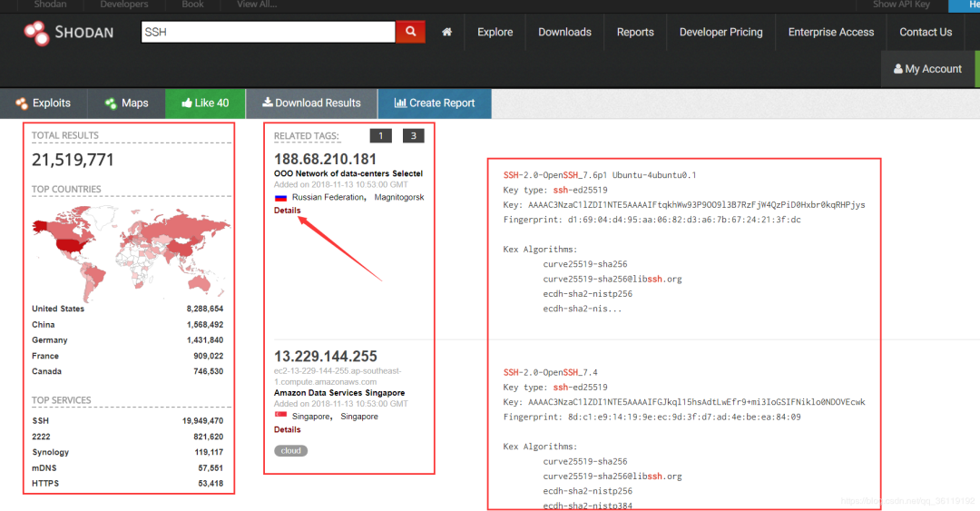Open IP 13.229.144.255 result
Viewport: 980px width, 511px height.
pyautogui.click(x=325, y=356)
